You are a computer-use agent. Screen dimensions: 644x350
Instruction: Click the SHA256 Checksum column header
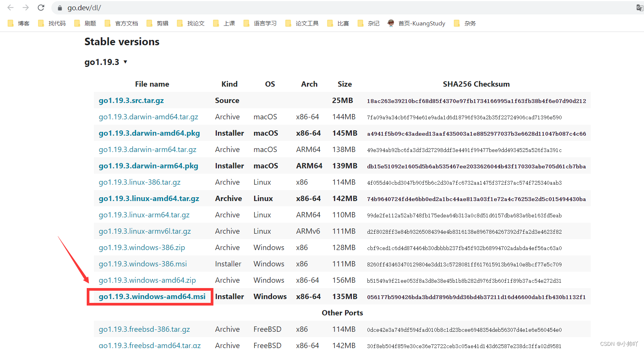click(x=476, y=84)
